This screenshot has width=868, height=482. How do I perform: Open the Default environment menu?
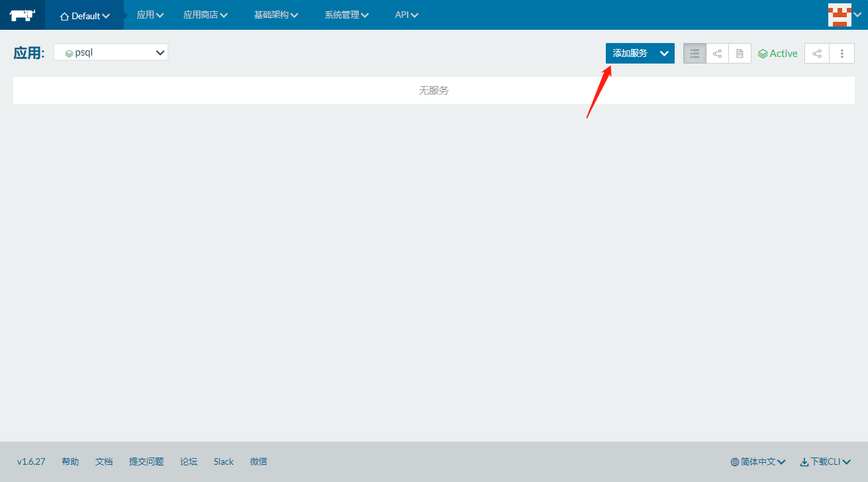pos(85,16)
